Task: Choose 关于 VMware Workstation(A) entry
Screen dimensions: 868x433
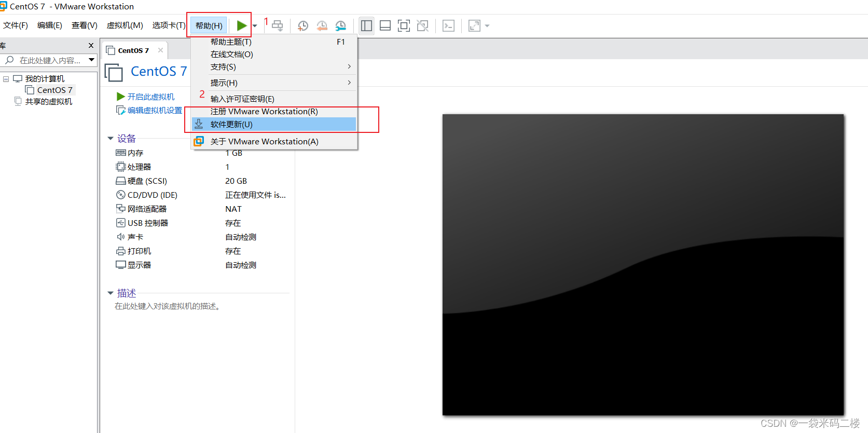Action: 274,142
